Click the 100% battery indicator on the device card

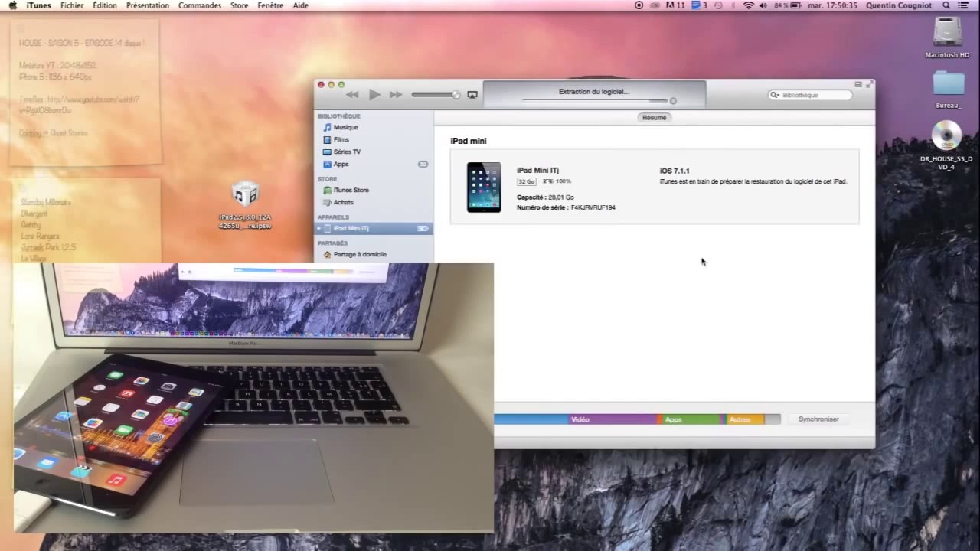point(557,181)
